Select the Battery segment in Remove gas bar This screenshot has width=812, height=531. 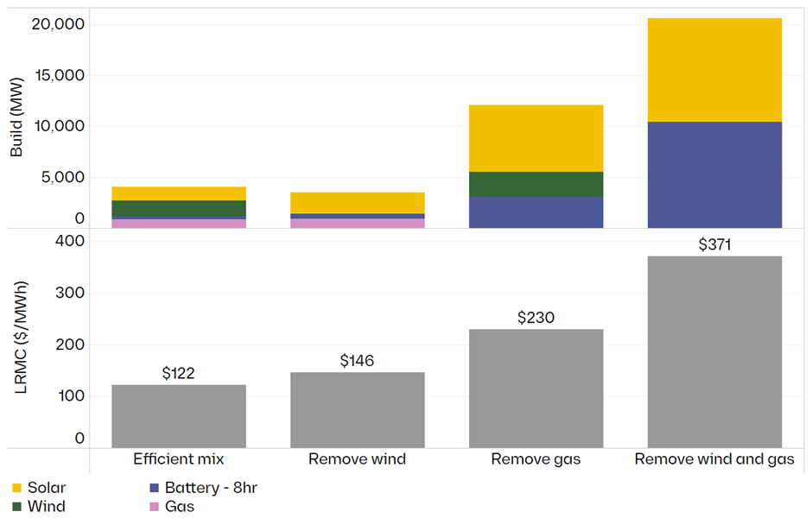(x=536, y=212)
